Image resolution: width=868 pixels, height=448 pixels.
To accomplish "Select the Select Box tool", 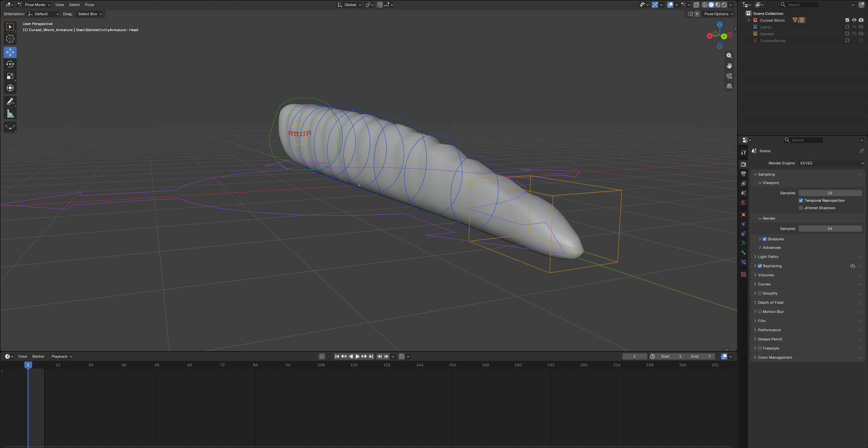I will click(10, 27).
